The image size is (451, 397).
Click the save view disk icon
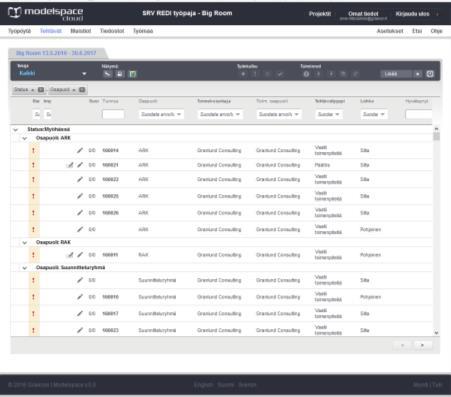pyautogui.click(x=120, y=74)
